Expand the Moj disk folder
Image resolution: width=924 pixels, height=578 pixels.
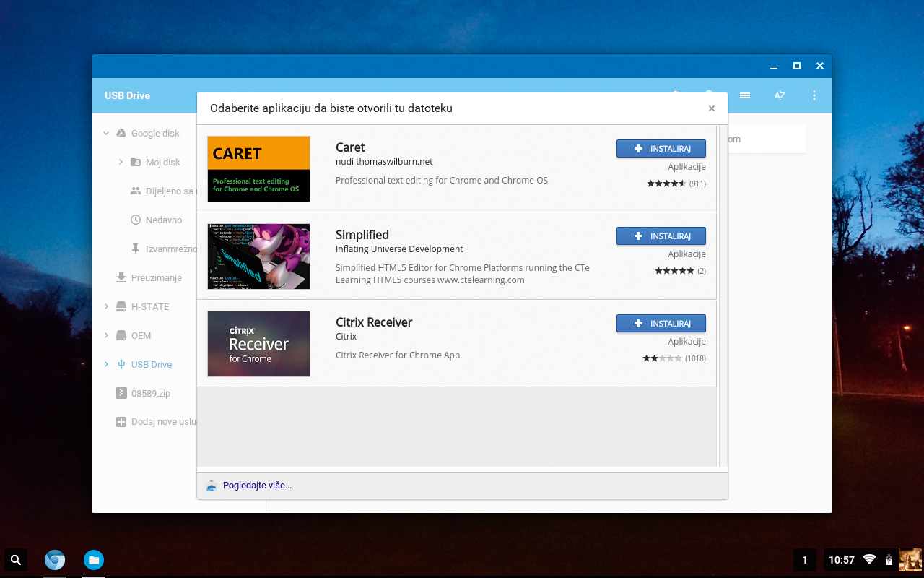[121, 162]
